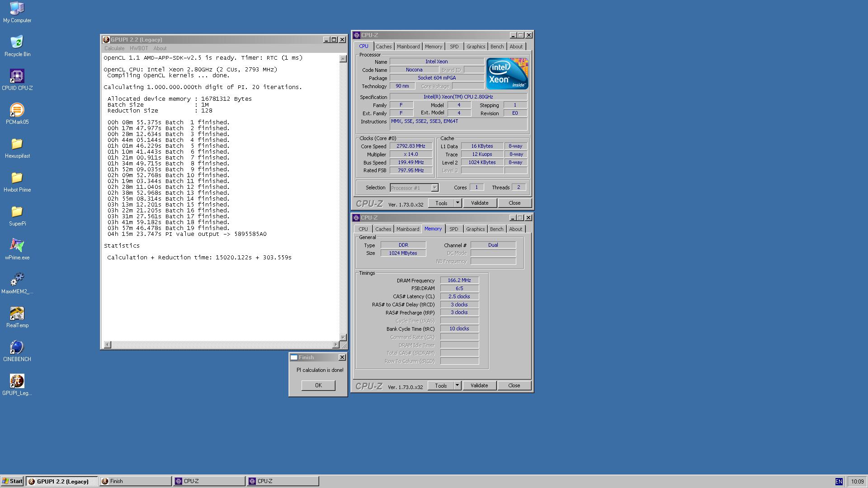Open the SuperPi folder
Viewport: 868px width, 488px height.
click(17, 215)
